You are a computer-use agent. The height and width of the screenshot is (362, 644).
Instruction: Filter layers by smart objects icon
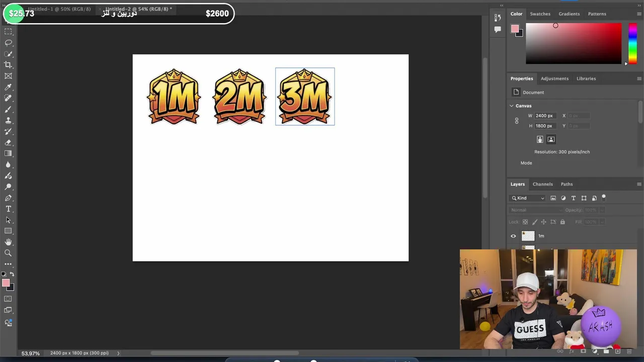point(594,198)
